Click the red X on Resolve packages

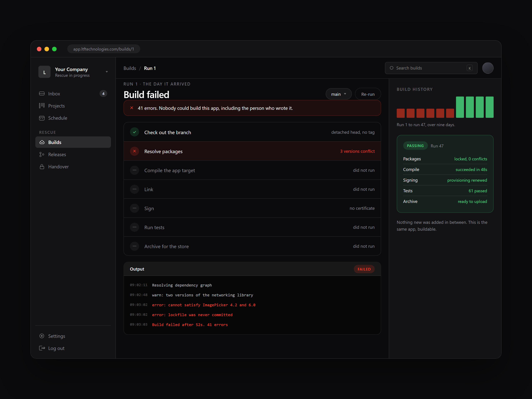pyautogui.click(x=135, y=151)
